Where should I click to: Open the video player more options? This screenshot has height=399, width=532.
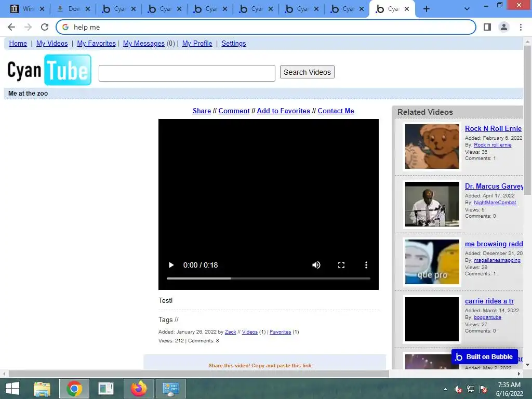coord(366,265)
